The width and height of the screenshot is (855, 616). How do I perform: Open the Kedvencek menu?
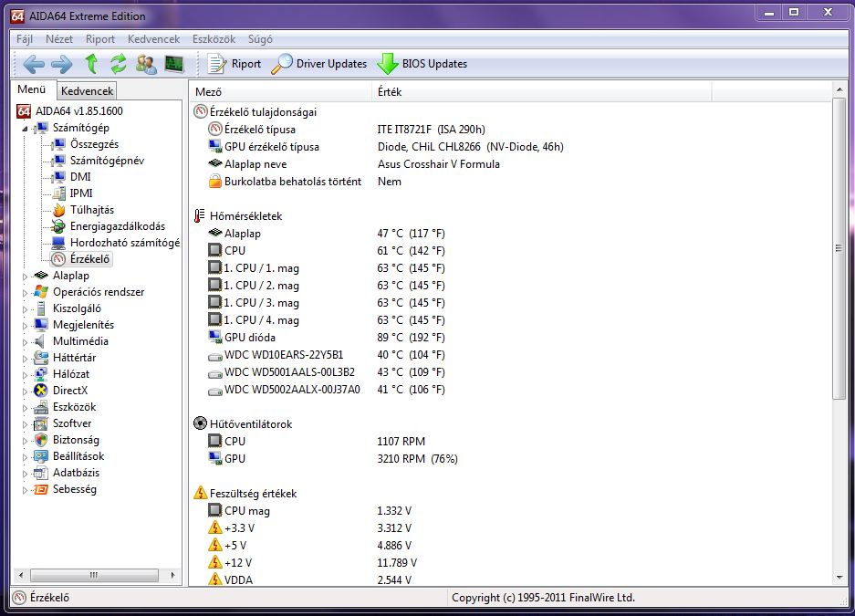click(x=154, y=39)
